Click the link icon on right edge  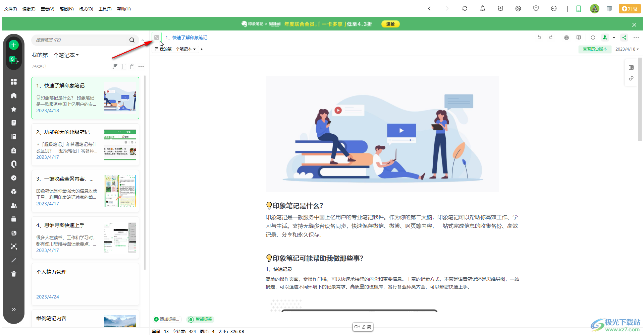coord(631,78)
